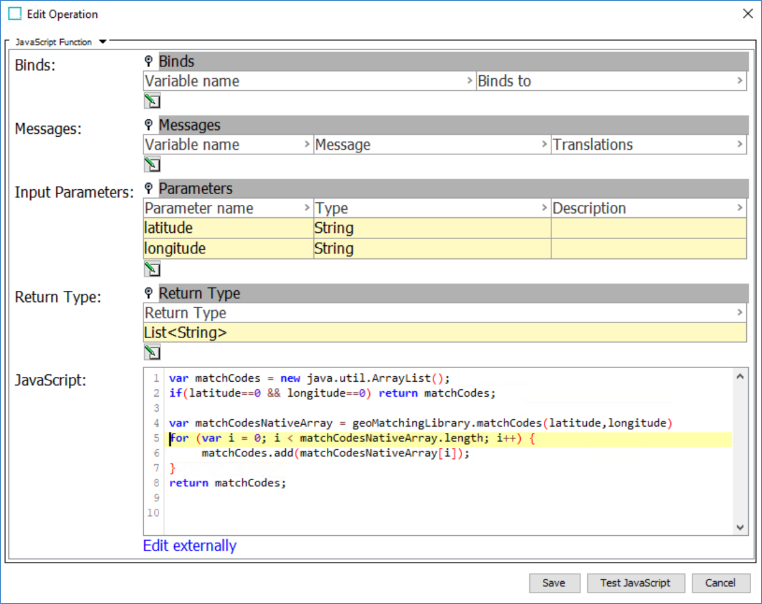This screenshot has width=762, height=604.
Task: Run Test JavaScript
Action: (x=635, y=583)
